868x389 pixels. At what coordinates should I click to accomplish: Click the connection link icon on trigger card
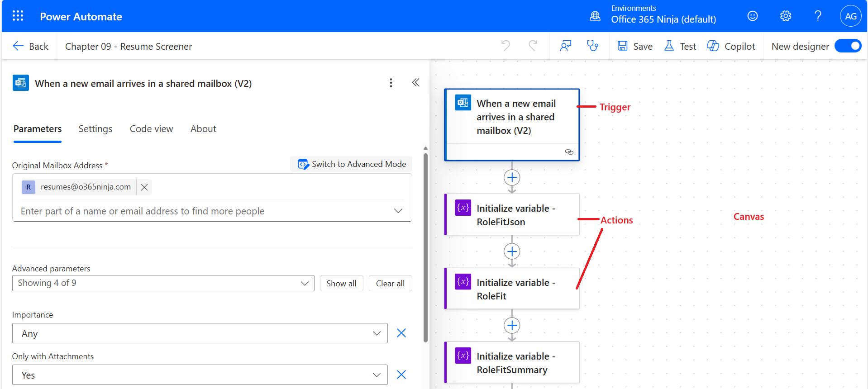pos(569,152)
